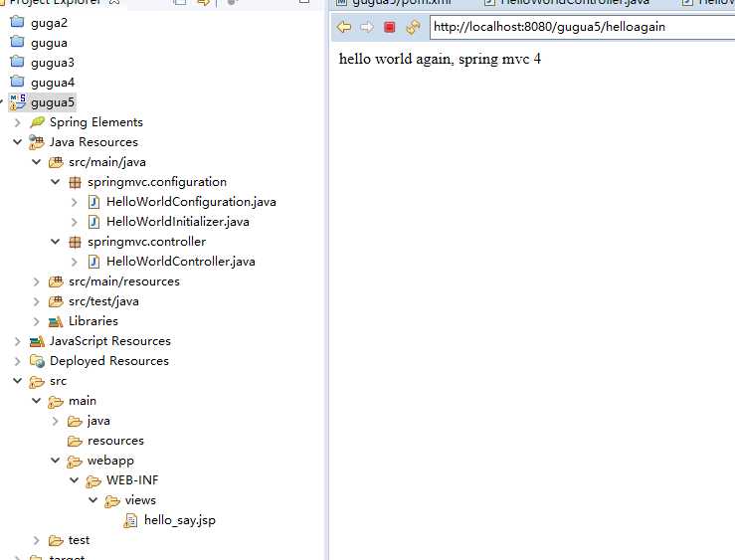Screen dimensions: 735x560
Task: Expand the Libraries node
Action: click(37, 321)
